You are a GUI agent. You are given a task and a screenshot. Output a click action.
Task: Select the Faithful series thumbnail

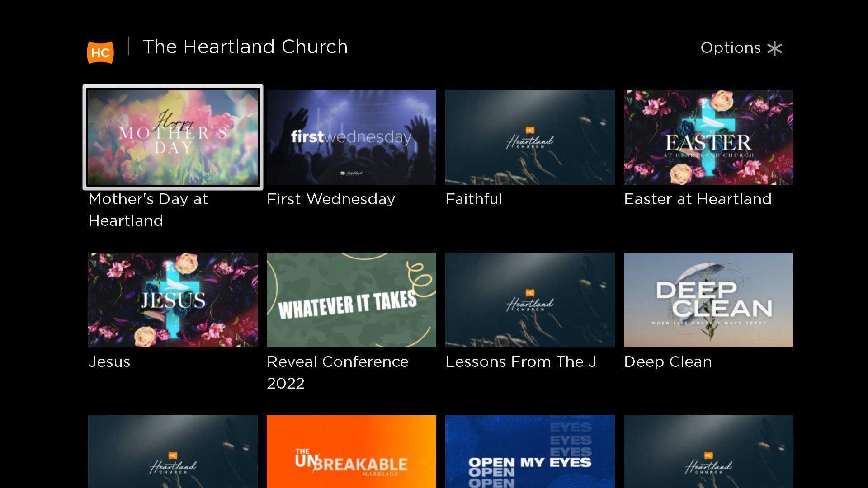pyautogui.click(x=530, y=137)
